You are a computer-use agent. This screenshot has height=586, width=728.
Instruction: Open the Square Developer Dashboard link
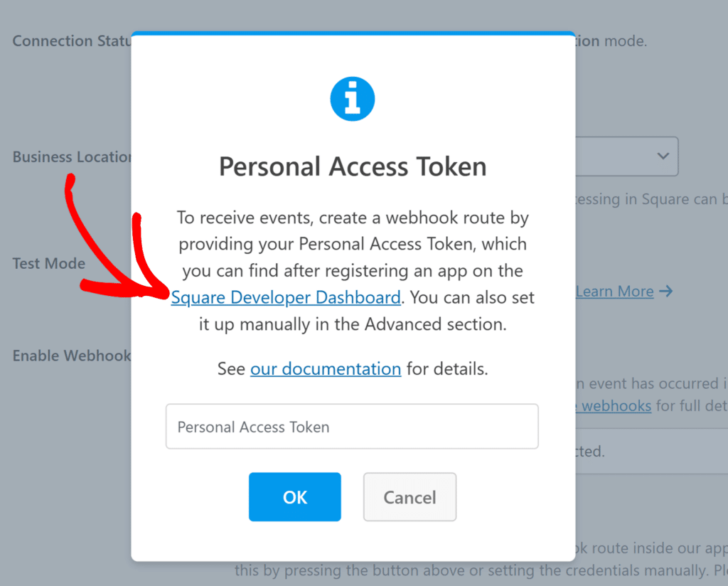(x=286, y=297)
